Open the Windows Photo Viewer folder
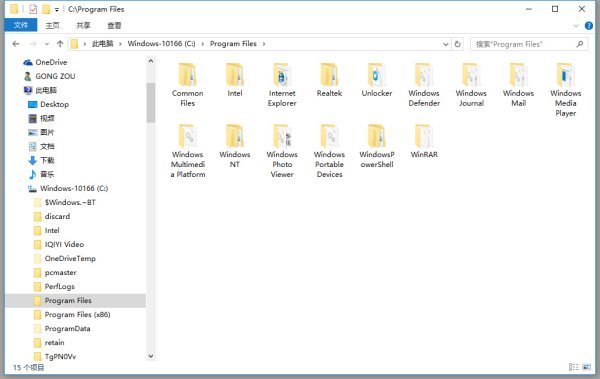Viewport: 600px width, 379px height. pos(282,151)
